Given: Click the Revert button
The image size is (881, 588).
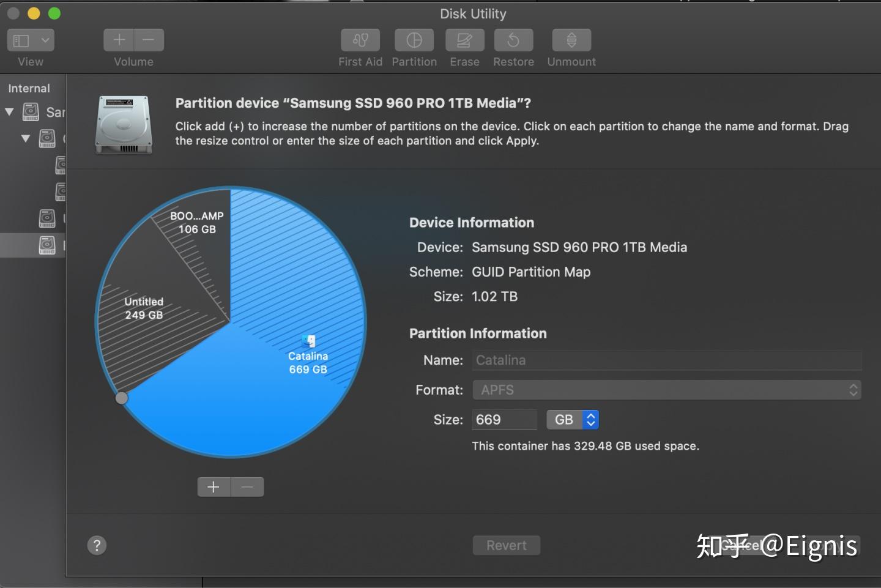Looking at the screenshot, I should (507, 545).
